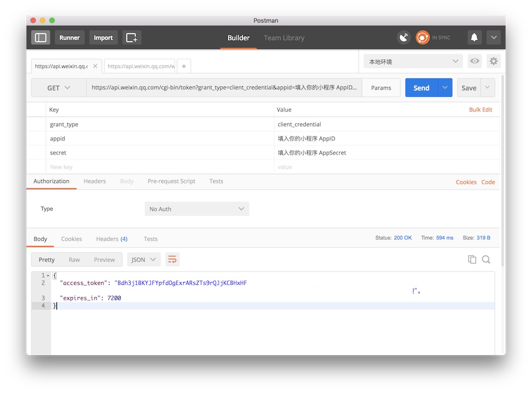The height and width of the screenshot is (393, 532).
Task: Click the 200 OK status text
Action: 403,238
